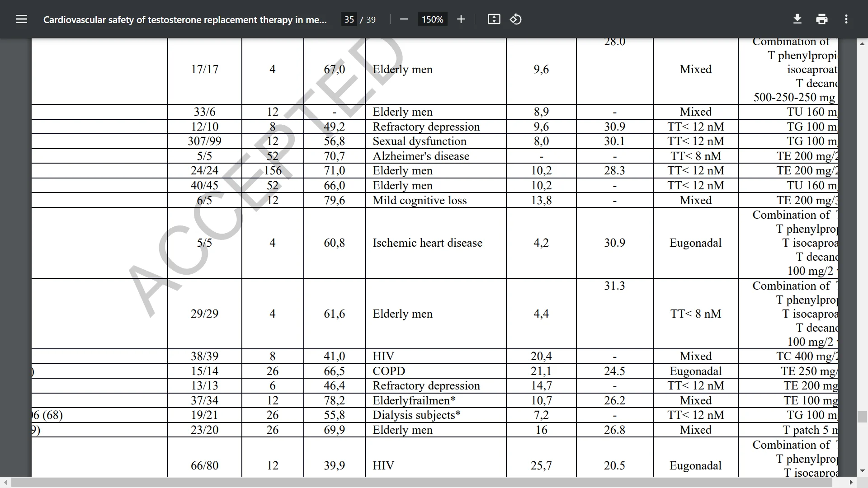Select 'Ischemic heart disease' text
Screen dimensions: 868x488
click(427, 243)
